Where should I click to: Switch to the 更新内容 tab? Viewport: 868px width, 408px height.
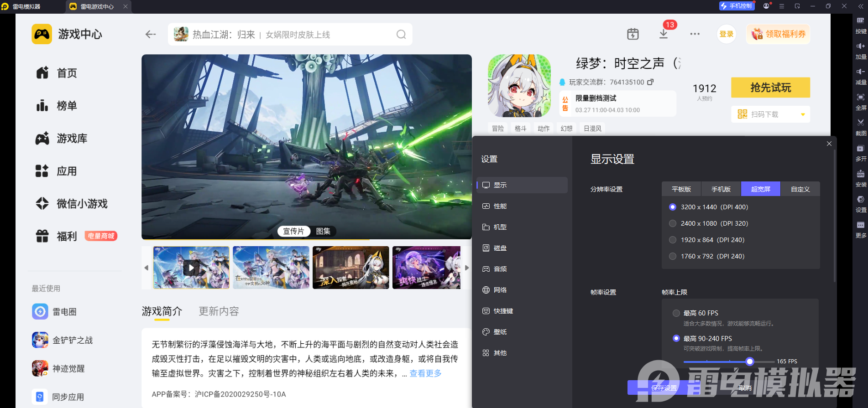tap(219, 311)
